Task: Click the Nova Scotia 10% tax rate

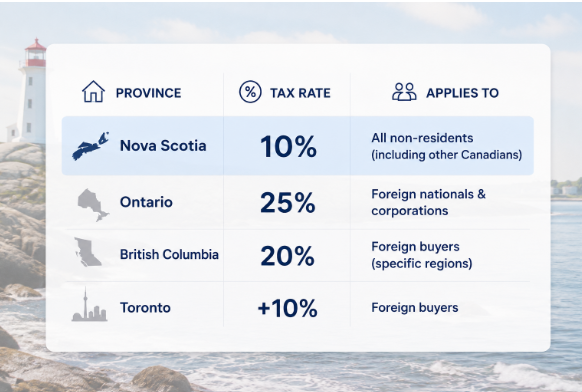Action: pyautogui.click(x=288, y=146)
